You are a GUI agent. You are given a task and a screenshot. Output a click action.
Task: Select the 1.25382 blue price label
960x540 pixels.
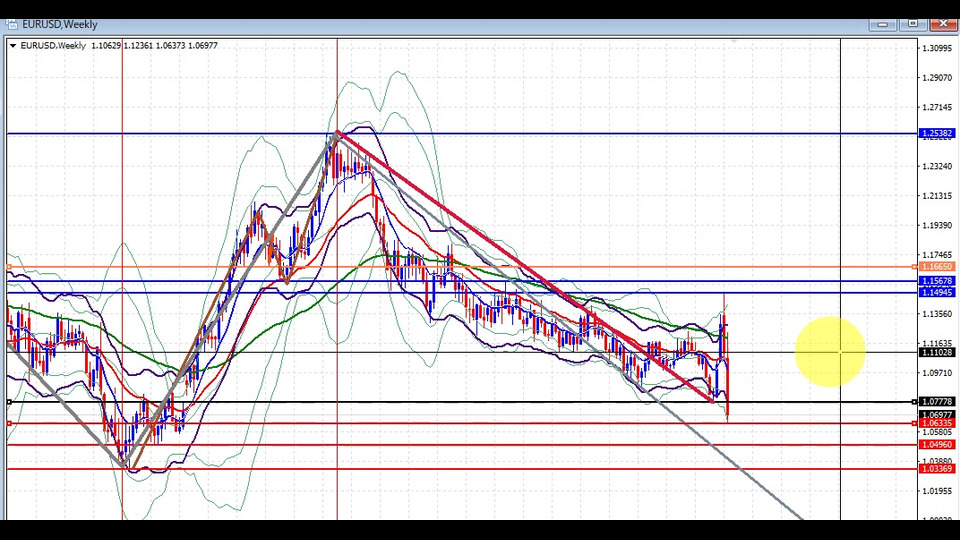[937, 133]
